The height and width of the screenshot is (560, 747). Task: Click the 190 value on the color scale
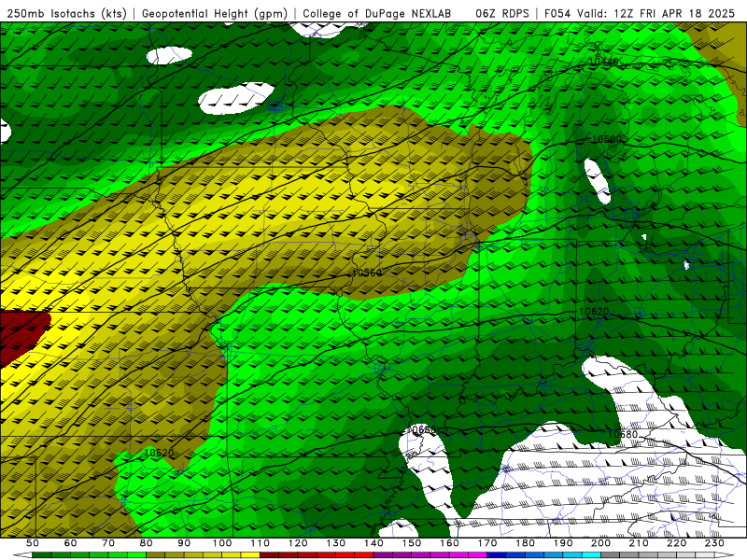coord(563,543)
